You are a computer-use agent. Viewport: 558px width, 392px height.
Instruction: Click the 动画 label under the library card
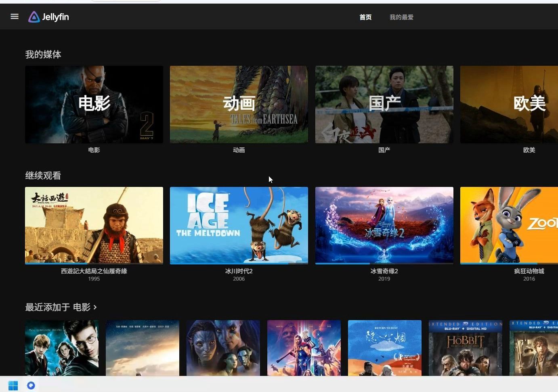[239, 150]
